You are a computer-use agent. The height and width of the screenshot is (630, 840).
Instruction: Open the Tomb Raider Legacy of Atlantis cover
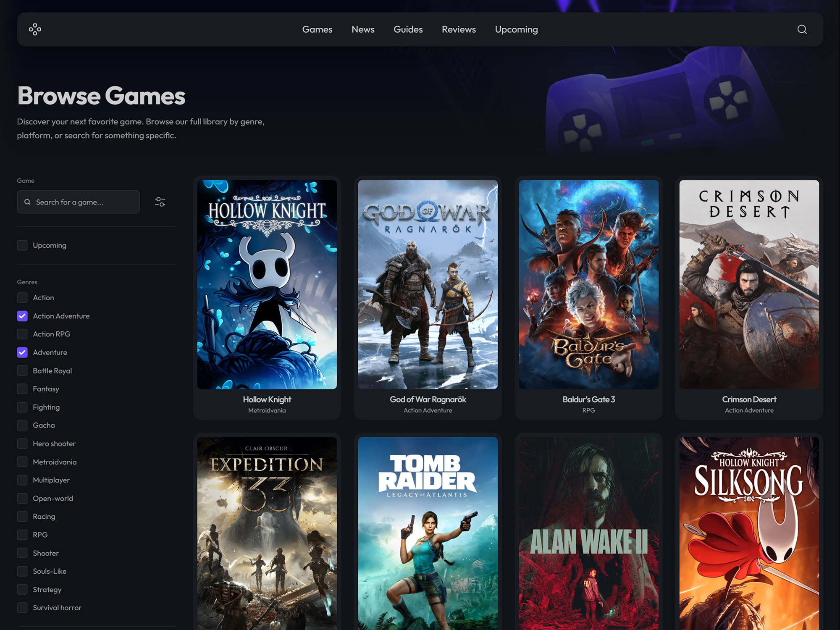click(428, 533)
